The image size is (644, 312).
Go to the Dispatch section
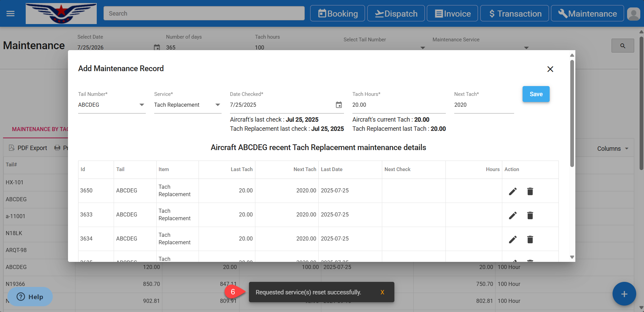(x=396, y=14)
